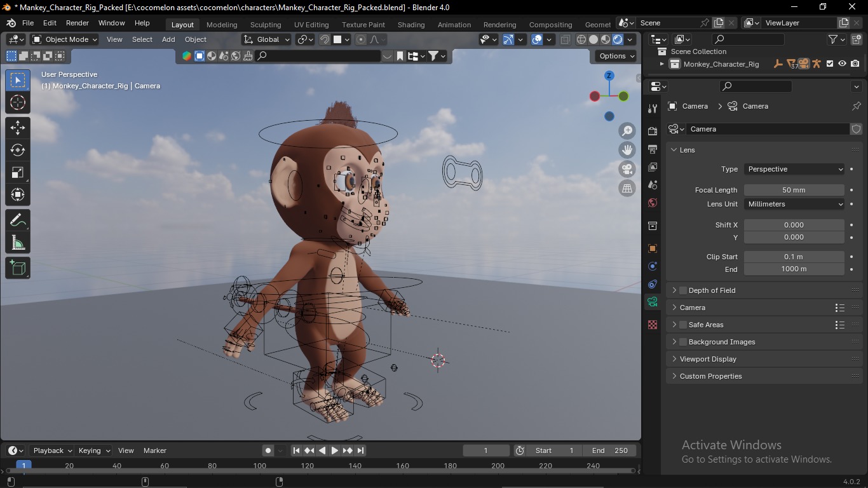Select Rendered viewport shading mode
Image resolution: width=868 pixels, height=488 pixels.
(x=618, y=39)
